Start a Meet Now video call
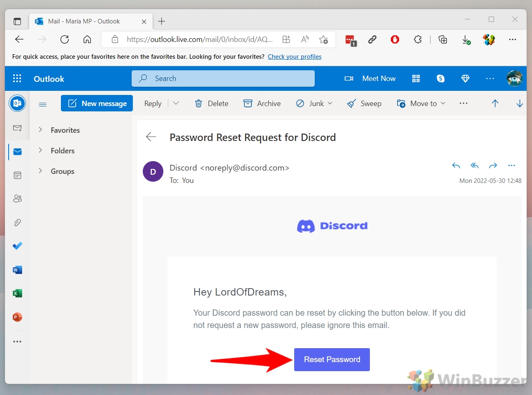The height and width of the screenshot is (395, 532). pyautogui.click(x=370, y=79)
